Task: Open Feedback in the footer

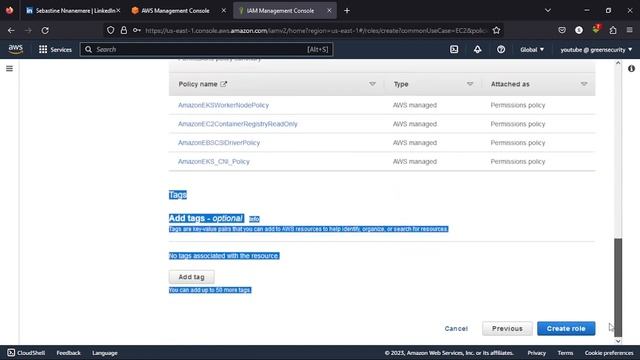Action: tap(69, 353)
